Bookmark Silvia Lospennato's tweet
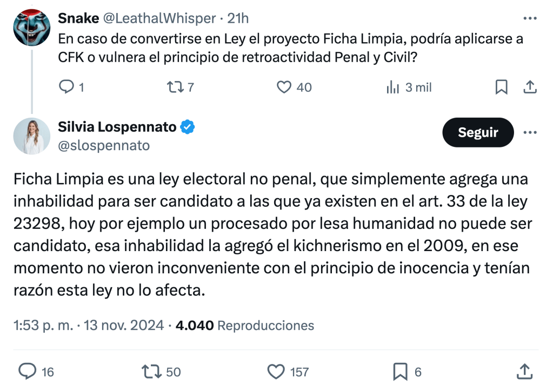The width and height of the screenshot is (553, 392). 400,371
